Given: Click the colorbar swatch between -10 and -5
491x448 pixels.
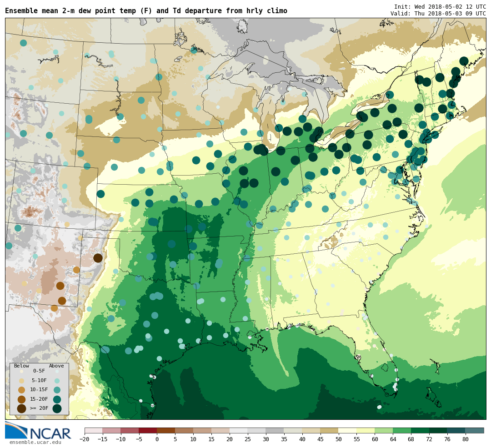Looking at the screenshot, I should pyautogui.click(x=130, y=430).
